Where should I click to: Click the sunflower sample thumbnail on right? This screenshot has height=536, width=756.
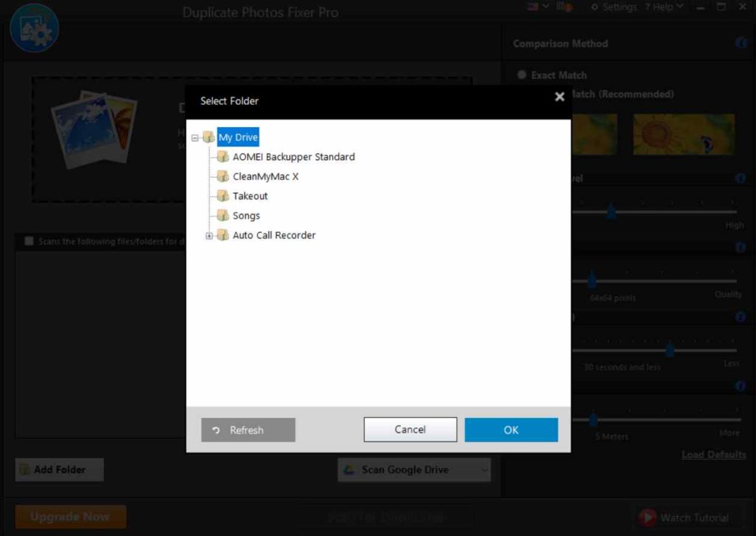point(684,134)
